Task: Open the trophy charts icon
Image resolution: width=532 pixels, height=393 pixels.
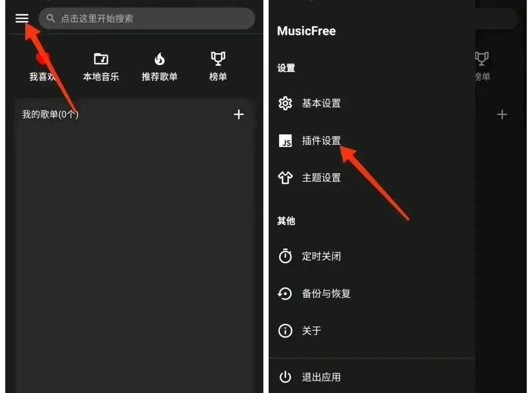Action: (x=218, y=58)
